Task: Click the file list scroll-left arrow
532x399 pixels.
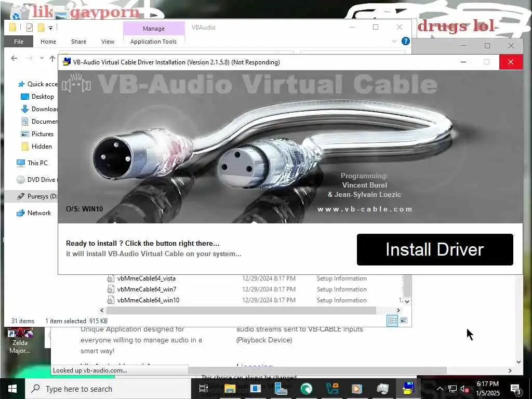Action: [x=102, y=310]
